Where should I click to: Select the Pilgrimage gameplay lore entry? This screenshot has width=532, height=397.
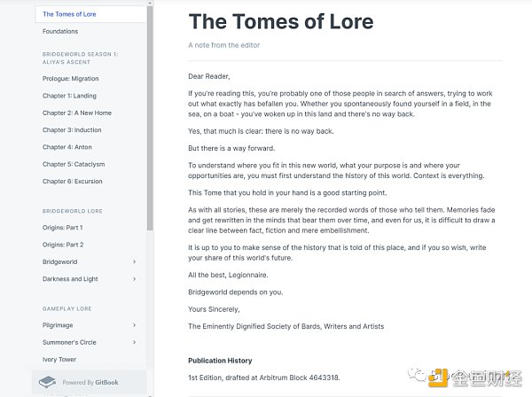pyautogui.click(x=60, y=325)
